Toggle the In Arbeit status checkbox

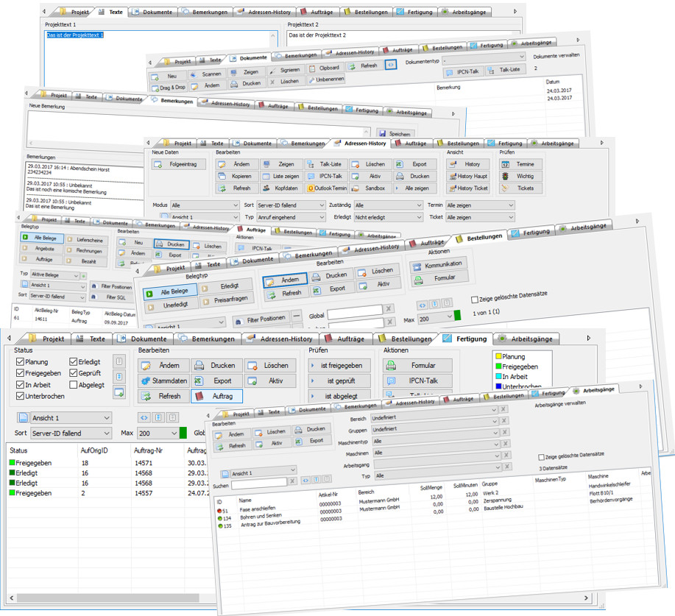click(20, 384)
